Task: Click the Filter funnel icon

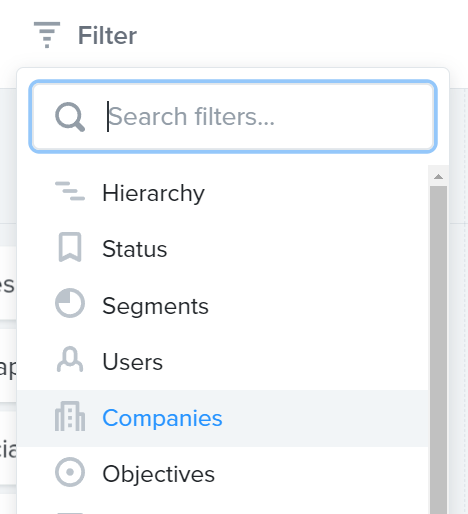Action: coord(47,35)
